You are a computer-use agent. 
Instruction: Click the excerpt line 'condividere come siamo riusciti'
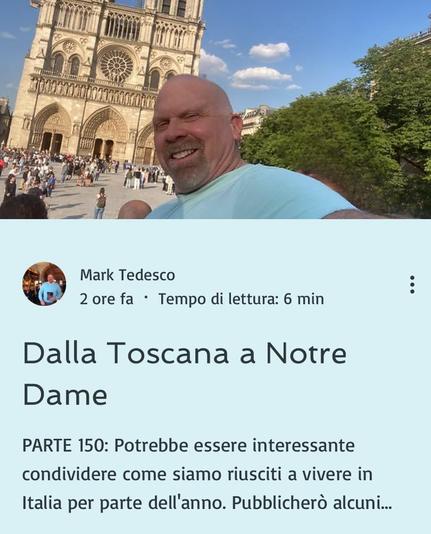[x=151, y=474]
